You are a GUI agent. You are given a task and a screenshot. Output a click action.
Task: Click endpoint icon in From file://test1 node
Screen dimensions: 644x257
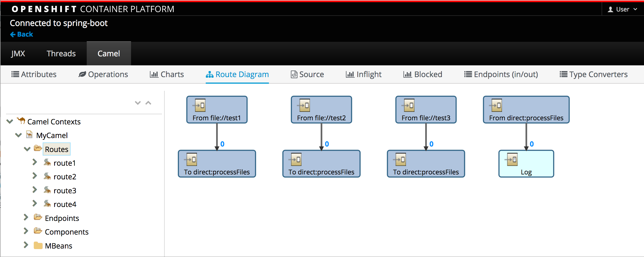click(199, 105)
